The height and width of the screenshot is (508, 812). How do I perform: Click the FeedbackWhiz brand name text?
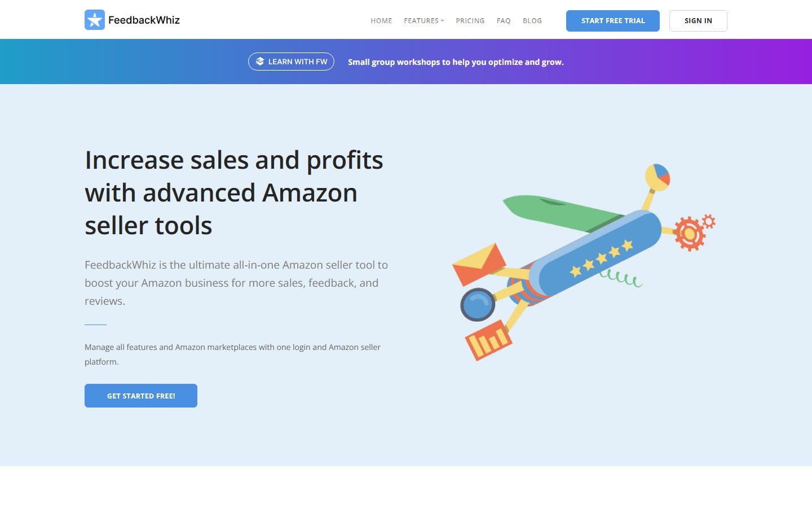point(144,20)
